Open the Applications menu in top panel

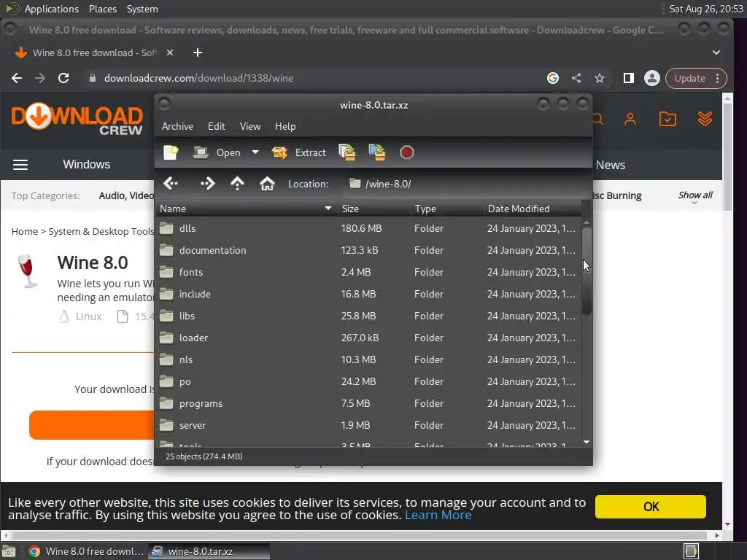pos(51,9)
